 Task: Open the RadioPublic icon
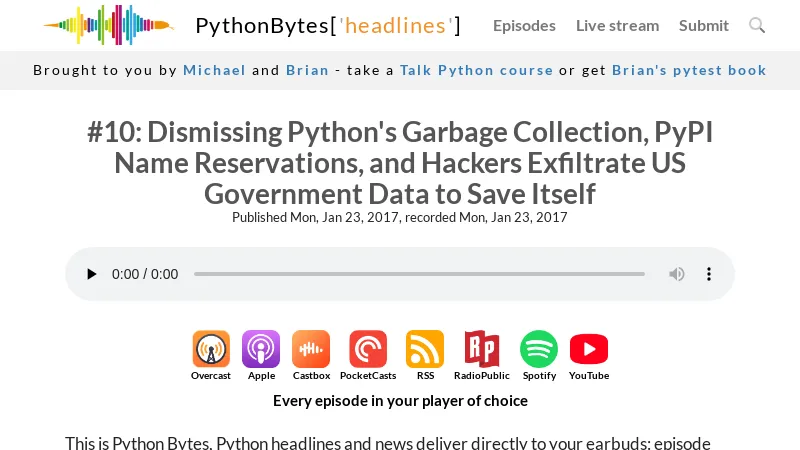481,349
